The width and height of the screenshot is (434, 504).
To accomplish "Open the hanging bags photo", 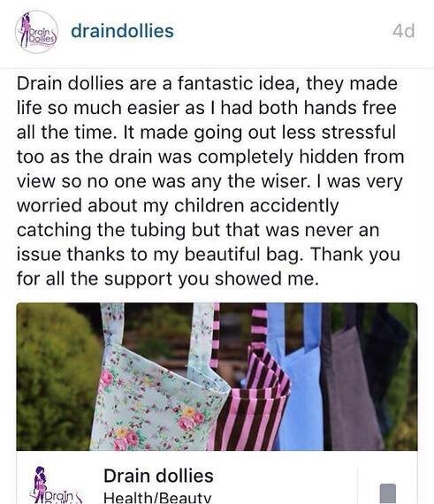I will click(x=217, y=377).
